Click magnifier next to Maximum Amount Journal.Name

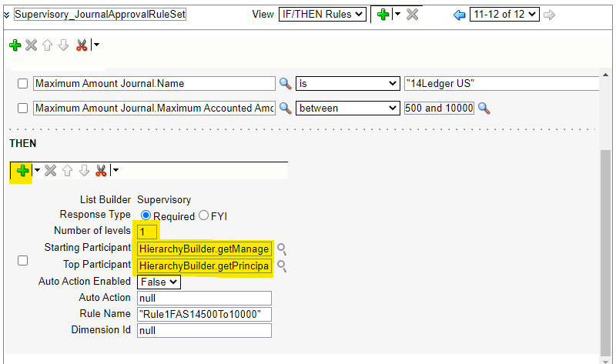pos(285,84)
